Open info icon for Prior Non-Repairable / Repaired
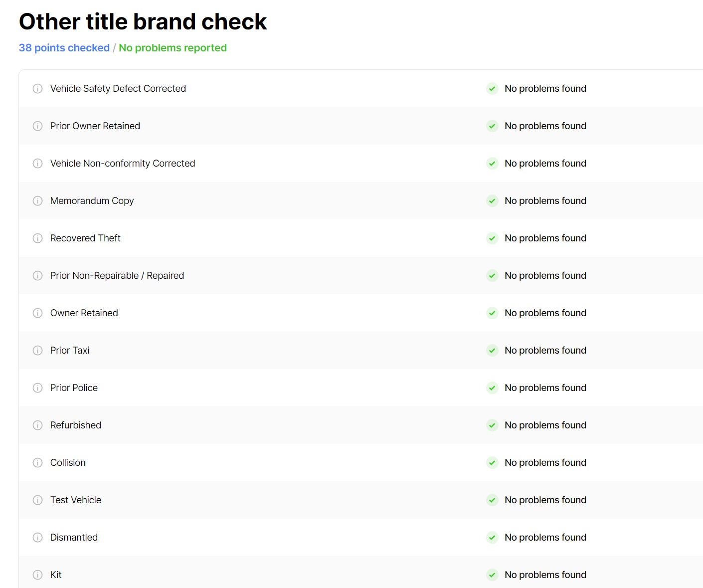Viewport: 703px width, 588px height. 37,276
